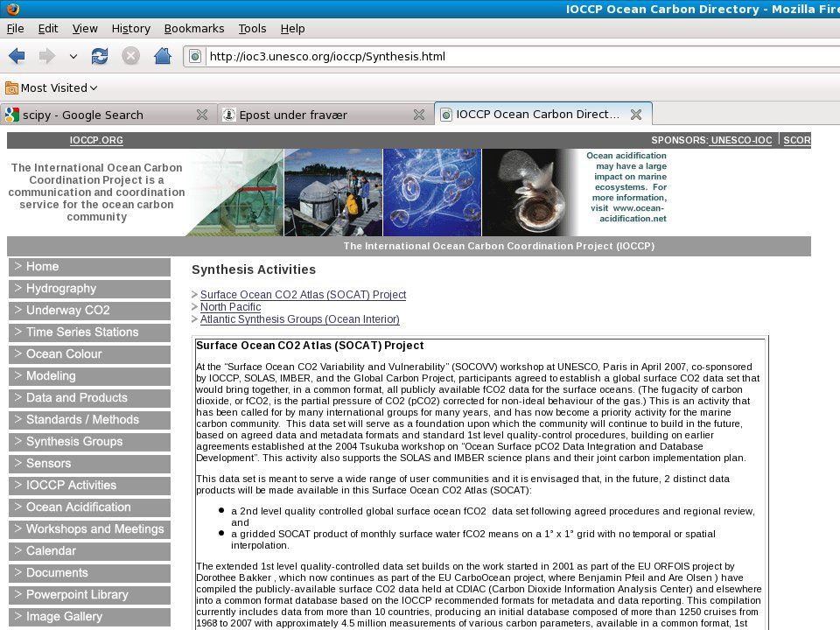Open the Tools menu
Screen dimensions: 840x630
pyautogui.click(x=252, y=28)
